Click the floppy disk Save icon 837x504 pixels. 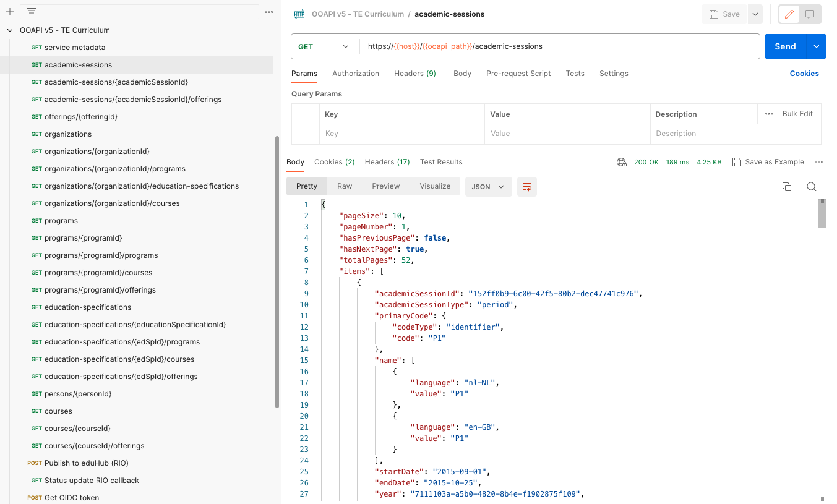(713, 14)
